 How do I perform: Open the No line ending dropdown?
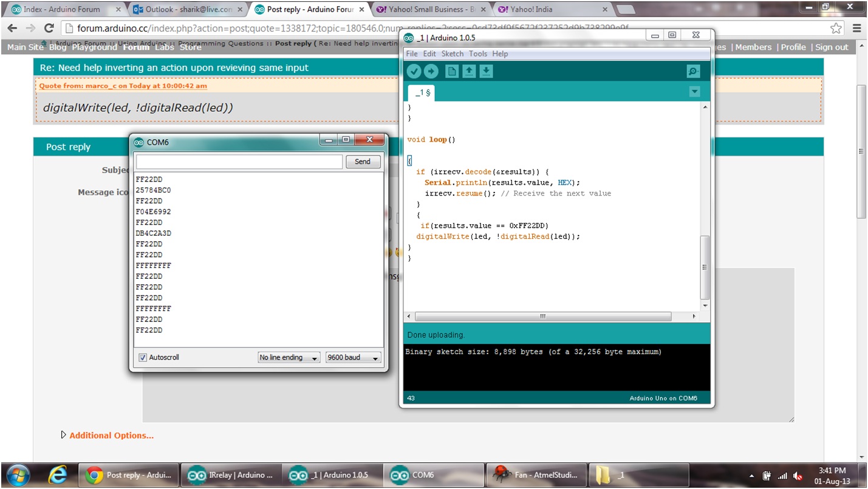pos(289,357)
